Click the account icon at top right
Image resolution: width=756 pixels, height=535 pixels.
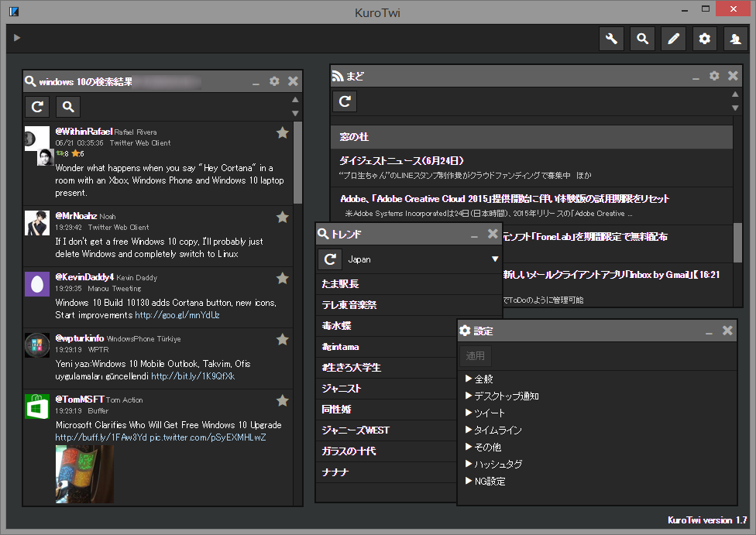click(x=735, y=38)
